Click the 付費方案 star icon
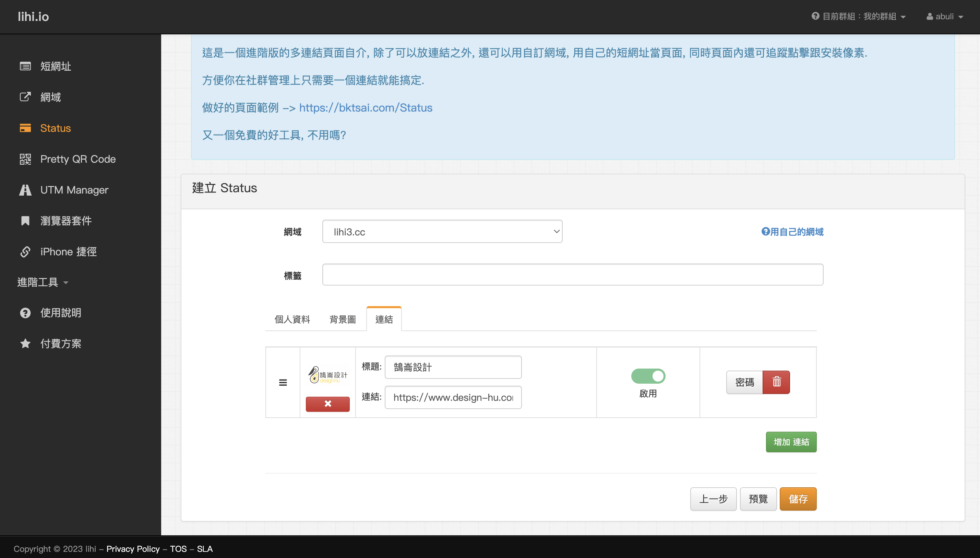Viewport: 980px width, 558px height. tap(25, 344)
